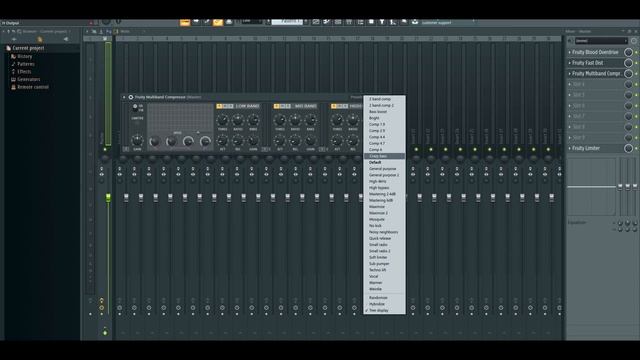This screenshot has width=640, height=360.
Task: Pick the 'General purpose' preset
Action: 382,169
